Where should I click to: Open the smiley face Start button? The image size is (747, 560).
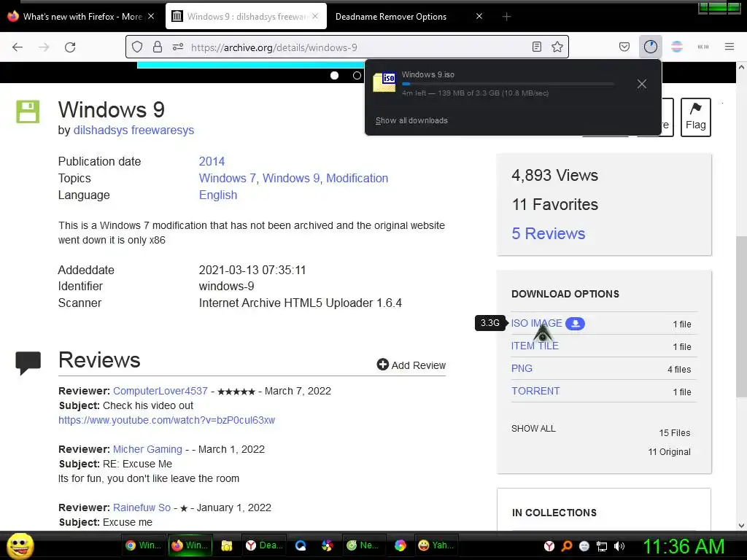click(x=20, y=545)
